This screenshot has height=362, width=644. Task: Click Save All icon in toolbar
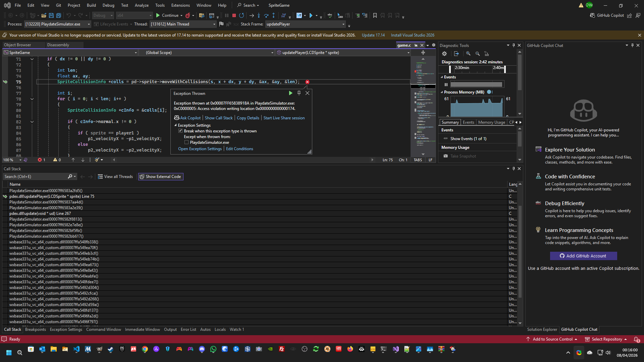click(x=59, y=15)
